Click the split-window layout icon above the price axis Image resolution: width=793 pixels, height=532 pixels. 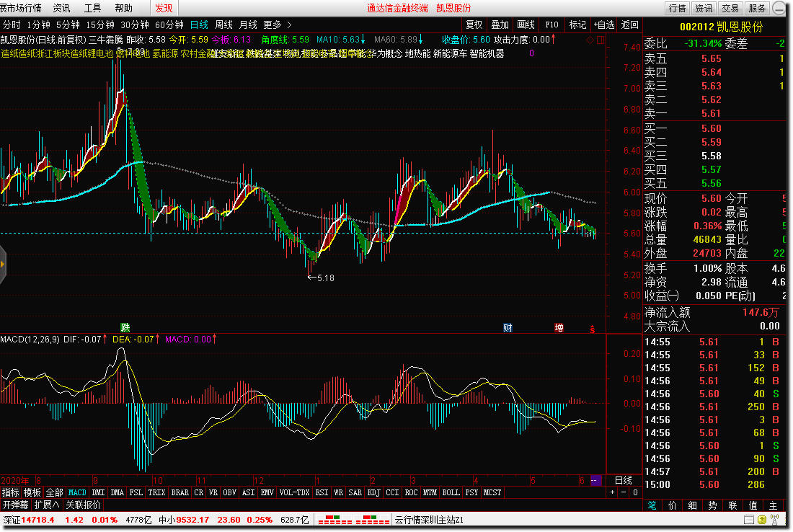pyautogui.click(x=601, y=40)
